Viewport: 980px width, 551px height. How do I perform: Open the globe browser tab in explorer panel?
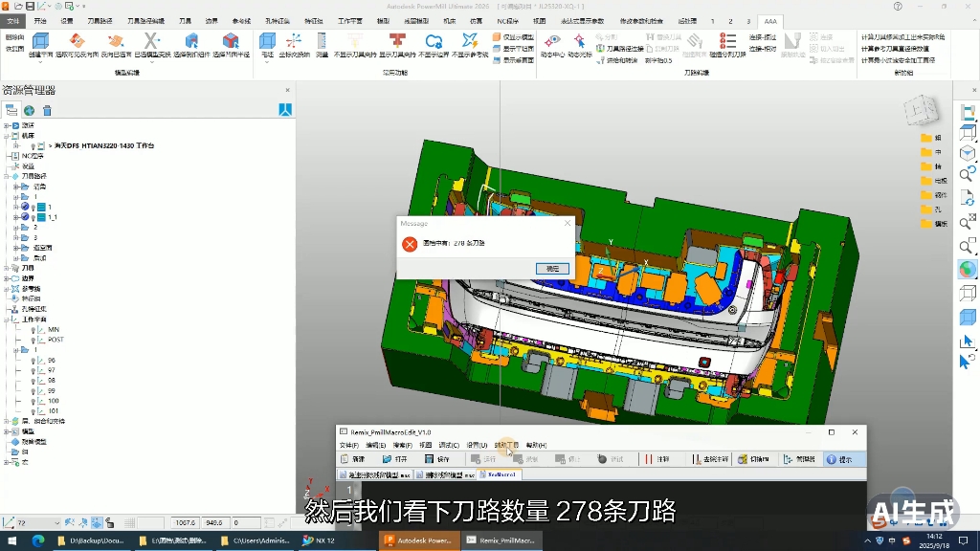(x=29, y=111)
